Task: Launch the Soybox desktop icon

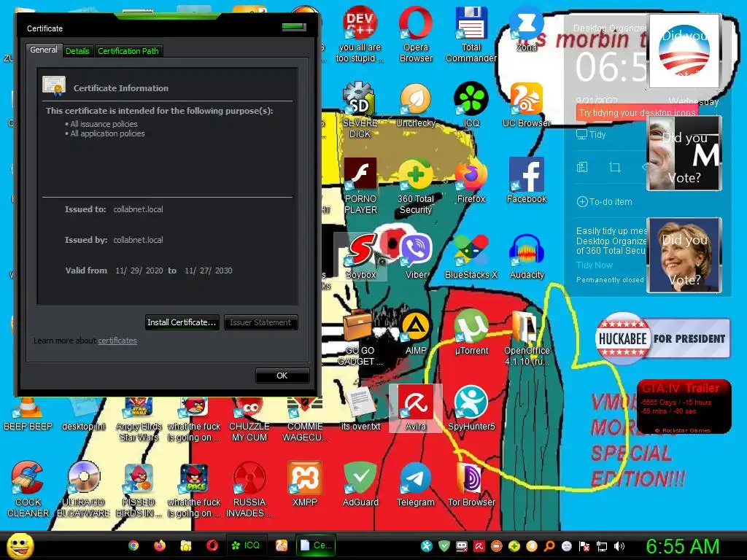Action: (360, 257)
